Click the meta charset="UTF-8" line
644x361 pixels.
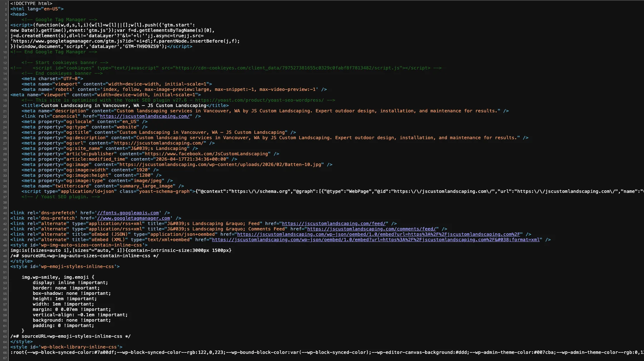[x=52, y=79]
